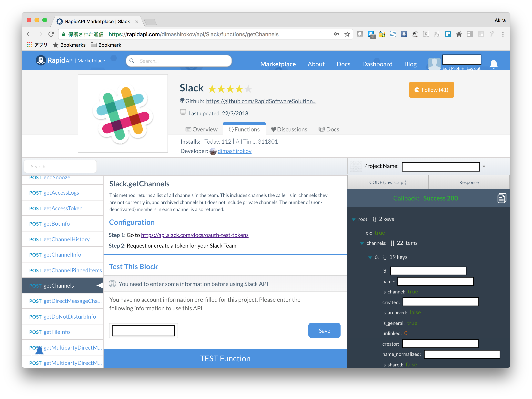Click the function list Search field
The image size is (532, 399).
click(60, 166)
